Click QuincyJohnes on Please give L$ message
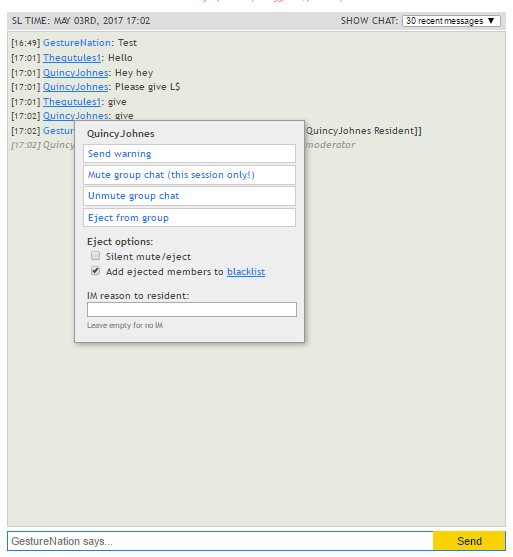The height and width of the screenshot is (557, 513). [76, 87]
